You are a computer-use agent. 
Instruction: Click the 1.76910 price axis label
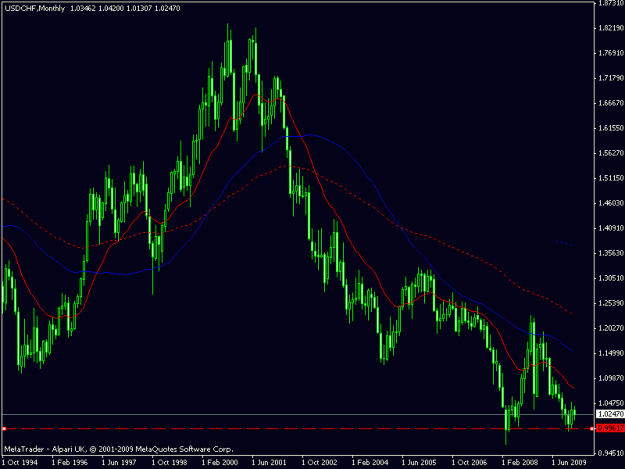pos(611,53)
